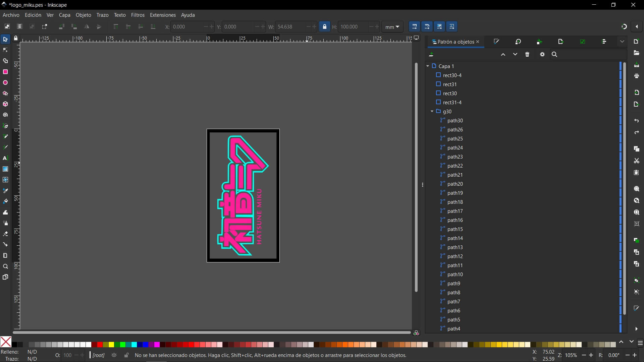Open the snapping options arrow

(x=637, y=26)
